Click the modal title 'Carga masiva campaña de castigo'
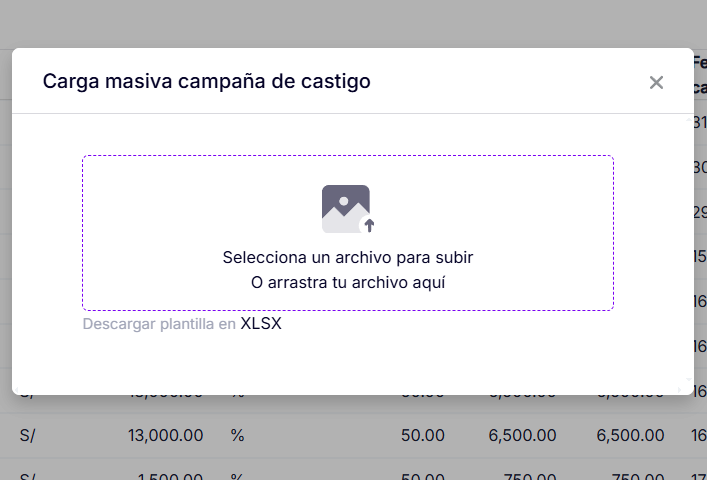Screen dimensions: 707x480 coord(206,81)
